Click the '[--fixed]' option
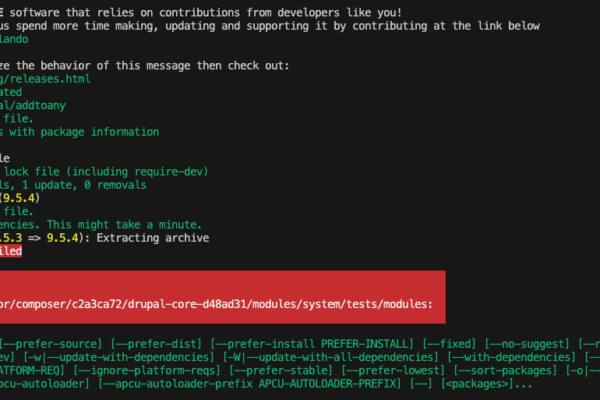The width and height of the screenshot is (600, 400). click(x=449, y=344)
